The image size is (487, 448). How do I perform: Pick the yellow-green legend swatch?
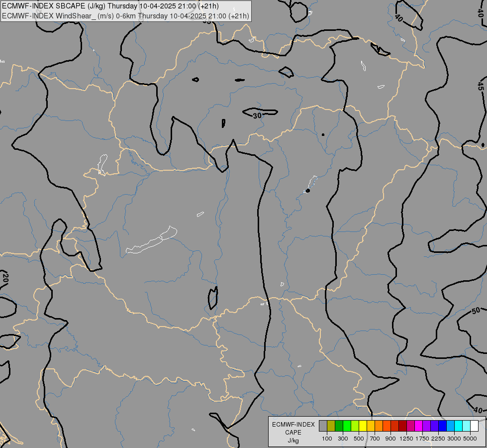355,426
